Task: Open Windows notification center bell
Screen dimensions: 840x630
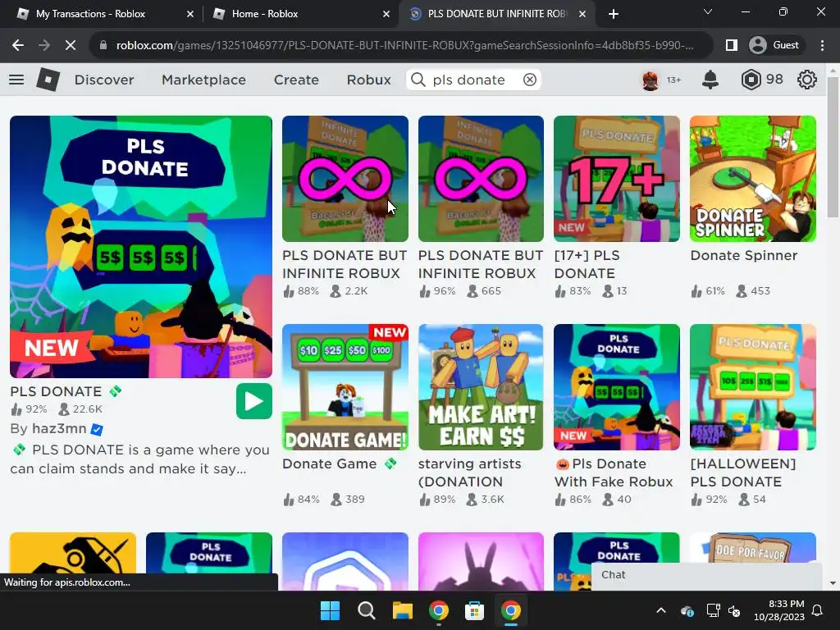Action: point(818,610)
